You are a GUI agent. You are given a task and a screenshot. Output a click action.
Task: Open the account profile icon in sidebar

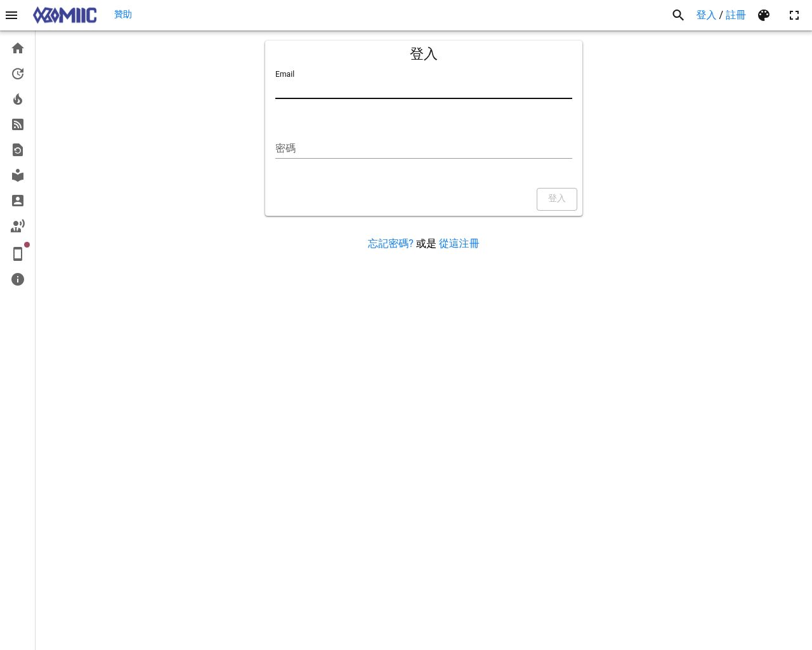pos(18,201)
